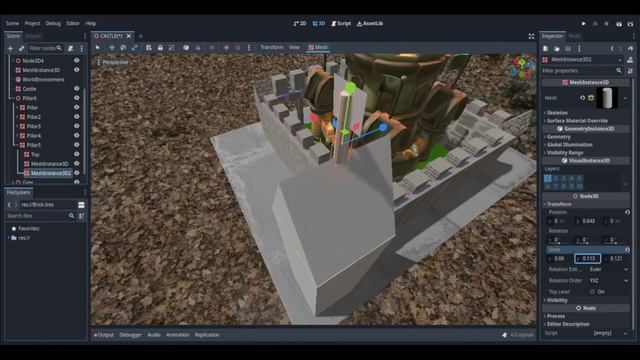Reset the Position property arrow
Viewport: 640px width, 360px height.
click(x=627, y=212)
